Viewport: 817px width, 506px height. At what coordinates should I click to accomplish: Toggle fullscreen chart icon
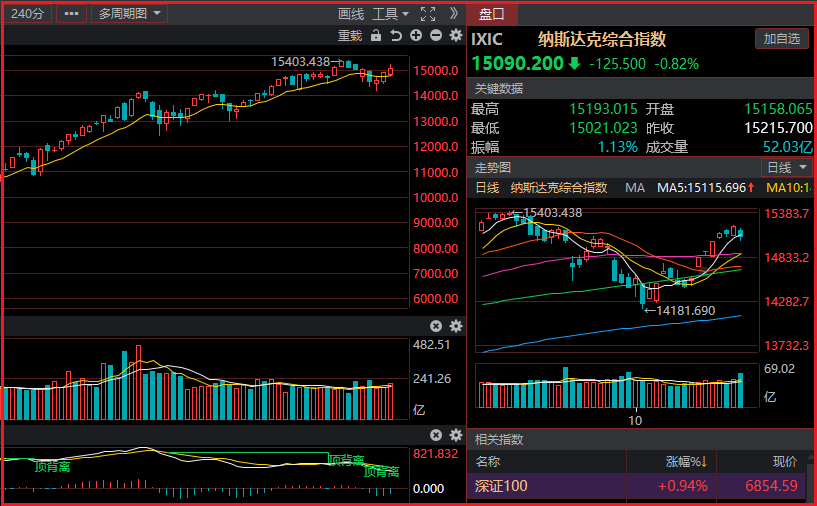(428, 14)
